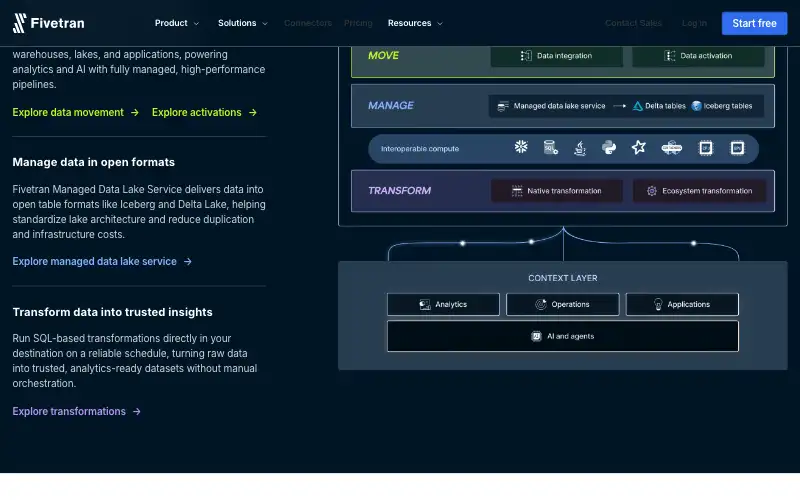The image size is (800, 500).
Task: Click arrow next to Explore data movement
Action: pos(135,112)
